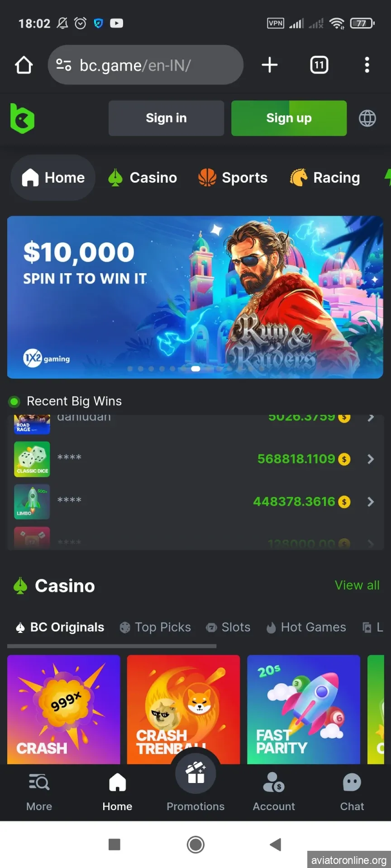Open site info icon in address bar
391x868 pixels.
click(x=63, y=65)
